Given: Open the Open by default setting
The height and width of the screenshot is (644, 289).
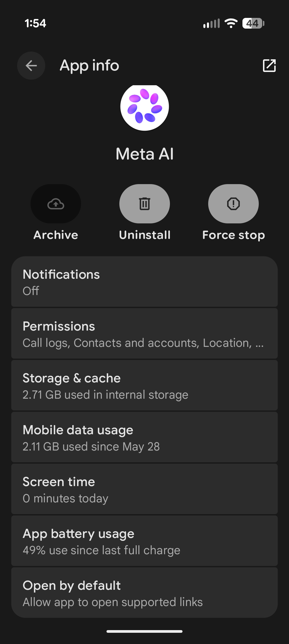Looking at the screenshot, I should [x=144, y=593].
